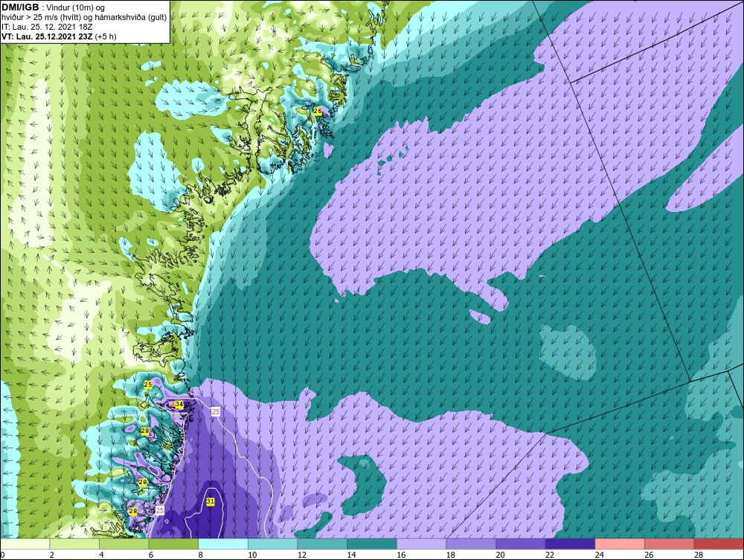Click the '12' label on the legend scale
This screenshot has height=560, width=744.
tap(302, 555)
